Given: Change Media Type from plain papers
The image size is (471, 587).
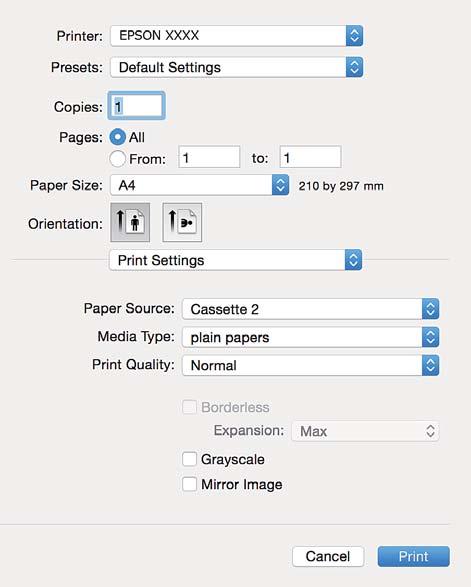Looking at the screenshot, I should tap(310, 337).
